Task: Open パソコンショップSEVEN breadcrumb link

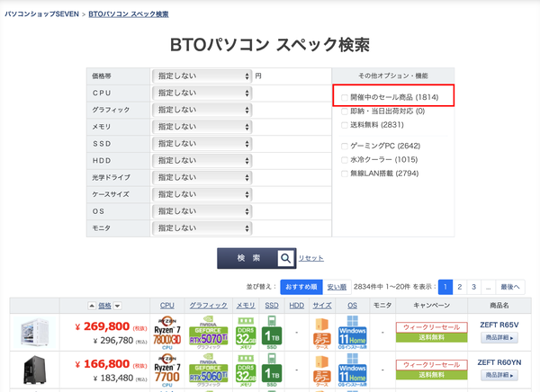Action: 41,14
